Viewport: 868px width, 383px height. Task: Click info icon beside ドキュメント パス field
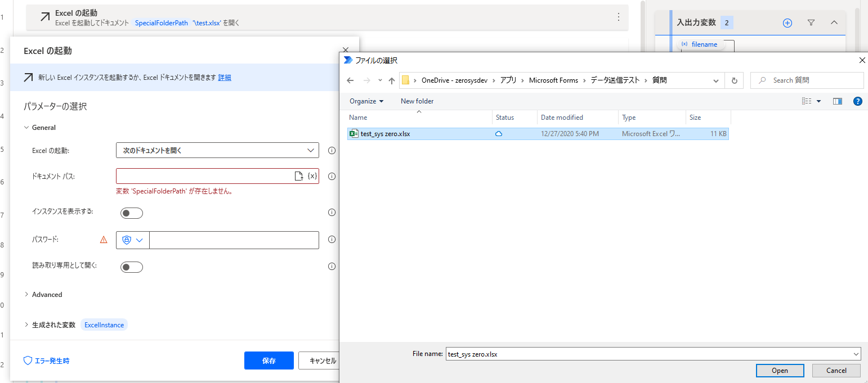click(332, 176)
